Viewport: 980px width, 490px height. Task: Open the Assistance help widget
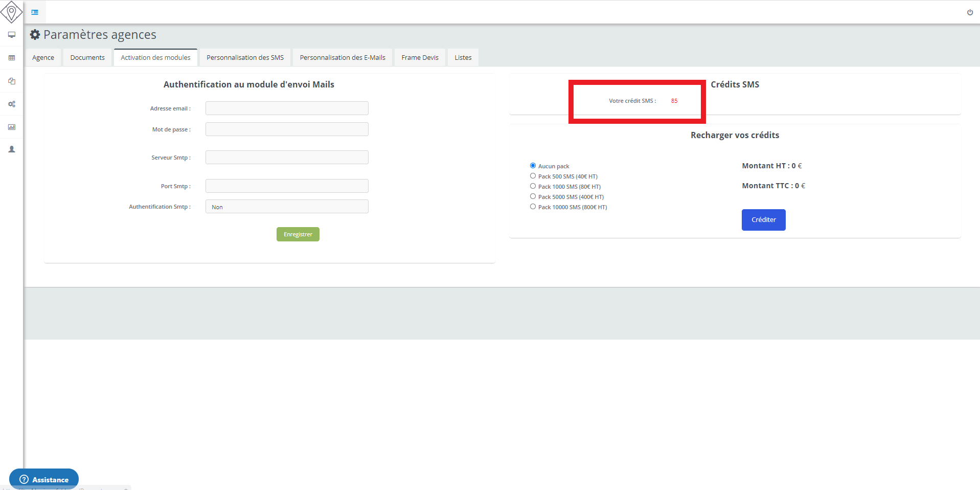tap(44, 479)
